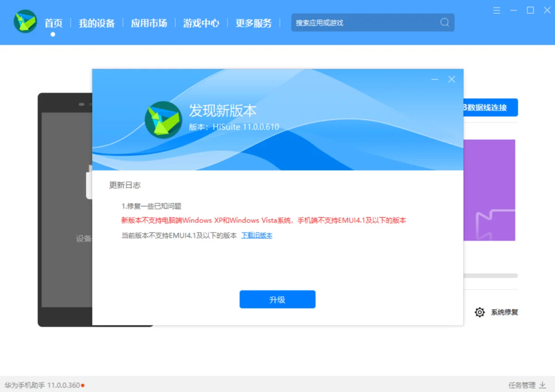Open the 下载旧版本 link
This screenshot has width=555, height=392.
(256, 235)
